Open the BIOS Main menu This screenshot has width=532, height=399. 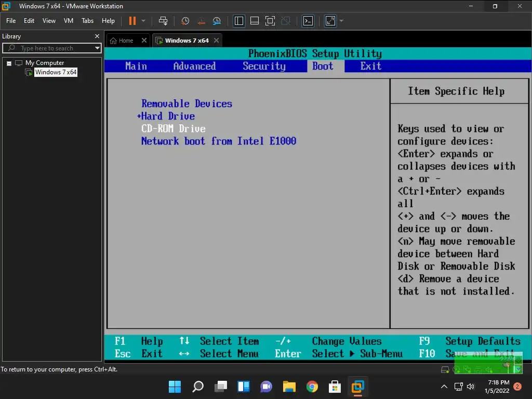coord(136,66)
